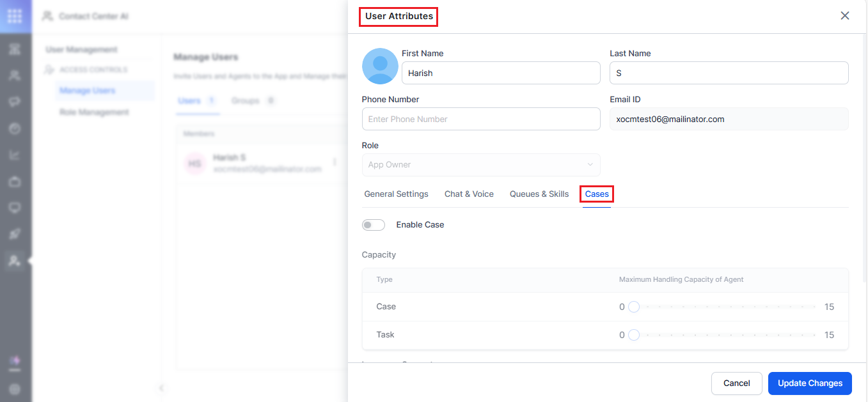Close the User Attributes panel
The image size is (868, 402).
tap(845, 16)
